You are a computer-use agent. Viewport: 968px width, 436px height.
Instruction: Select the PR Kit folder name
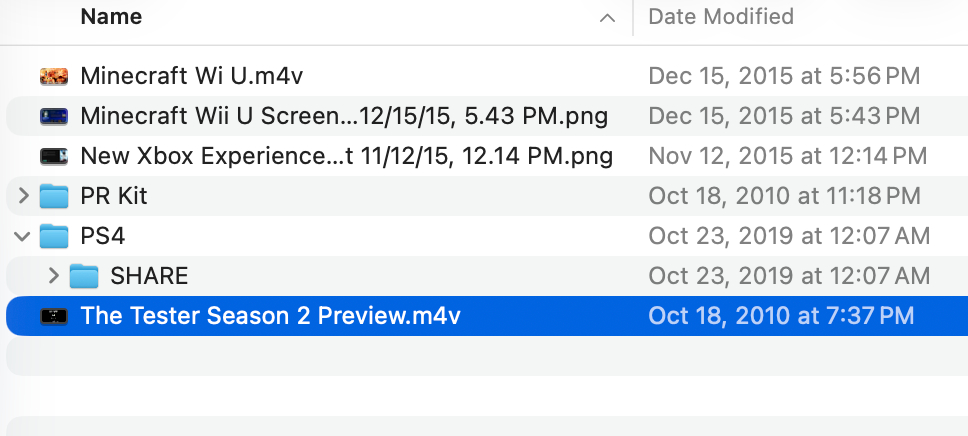point(113,196)
